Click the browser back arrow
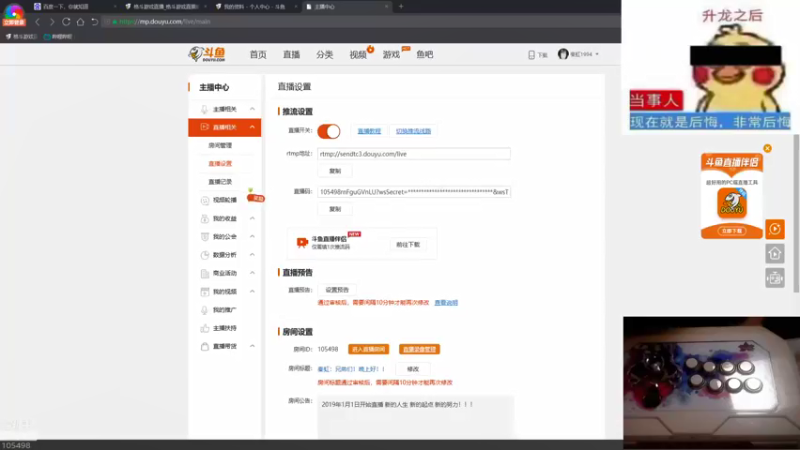Image resolution: width=800 pixels, height=450 pixels. (x=37, y=22)
